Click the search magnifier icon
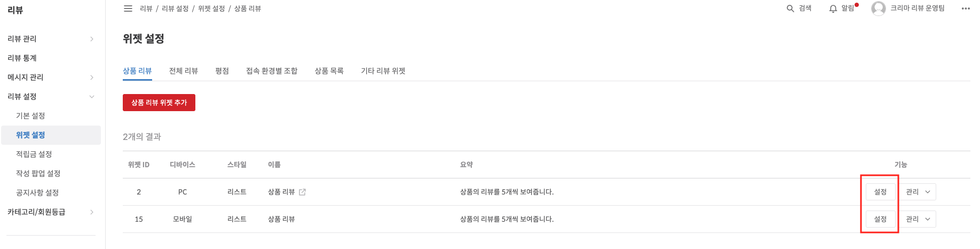 [791, 9]
